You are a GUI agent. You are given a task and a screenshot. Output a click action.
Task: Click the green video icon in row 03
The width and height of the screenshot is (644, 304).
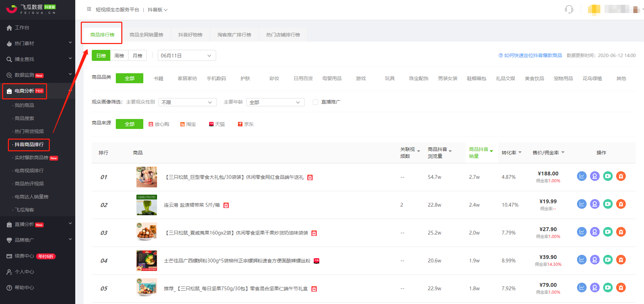[x=608, y=232]
